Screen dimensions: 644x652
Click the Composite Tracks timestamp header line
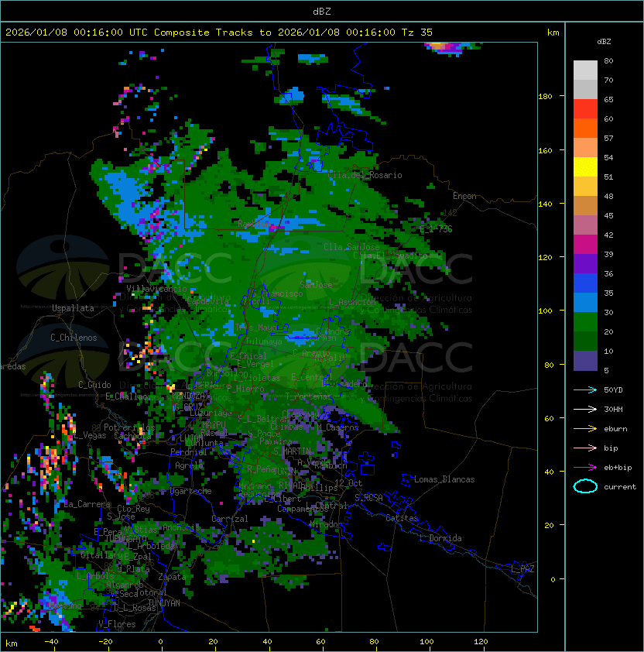click(219, 33)
